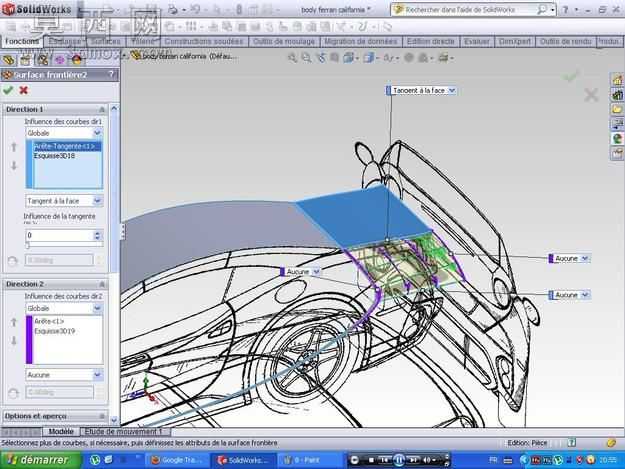Click the help question mark in title bar
The height and width of the screenshot is (469, 625).
click(x=566, y=10)
